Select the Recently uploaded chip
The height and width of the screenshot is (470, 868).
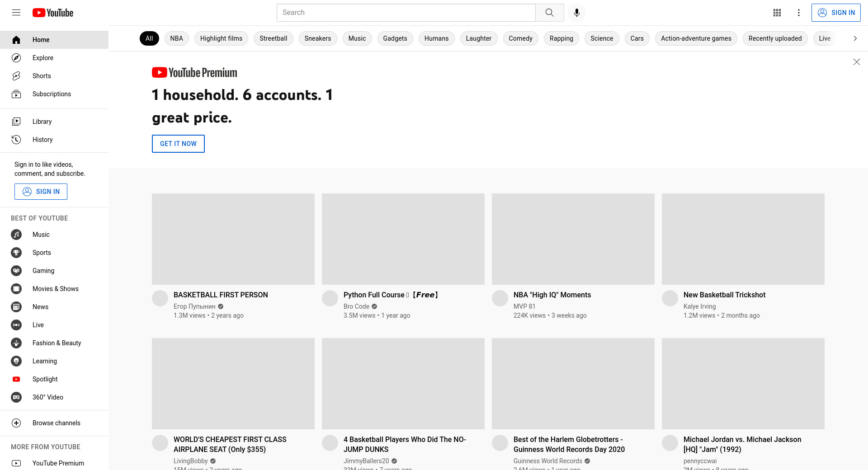[x=775, y=38]
